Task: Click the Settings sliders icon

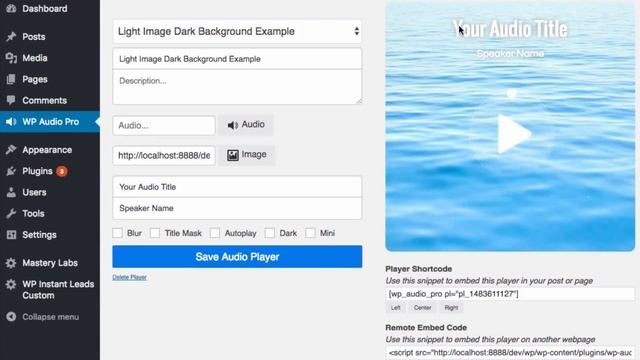Action: (x=11, y=235)
